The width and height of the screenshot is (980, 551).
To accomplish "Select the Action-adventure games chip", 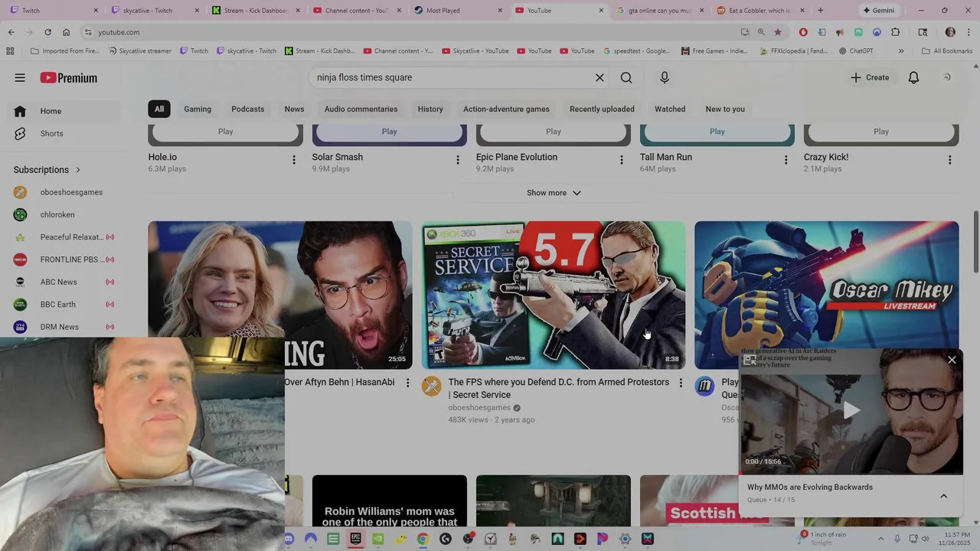I will (x=506, y=109).
